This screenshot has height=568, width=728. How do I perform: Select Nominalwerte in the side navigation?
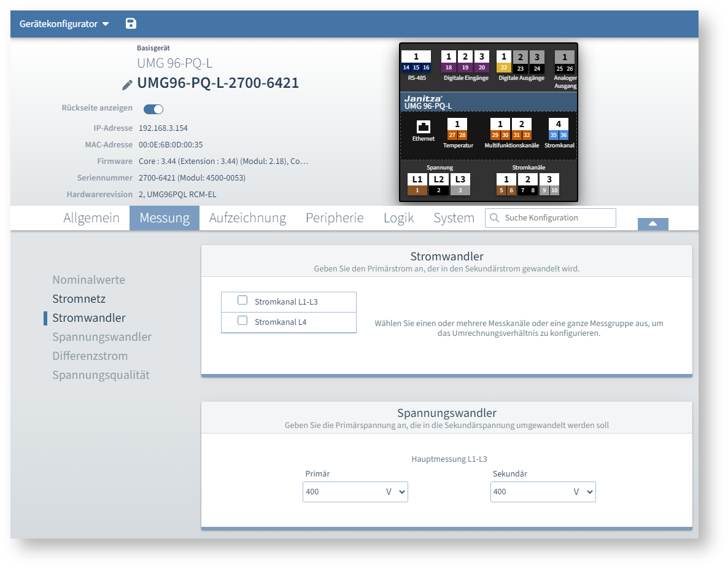pos(88,280)
